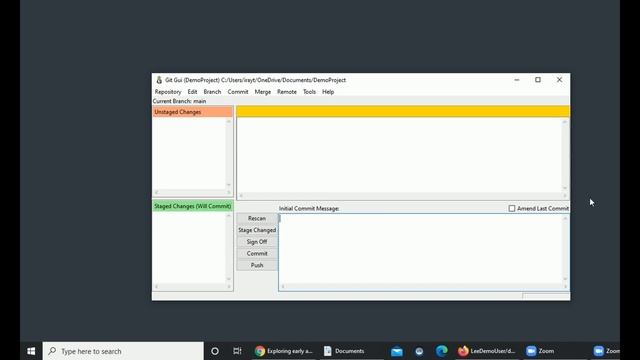Open the Remote menu
The height and width of the screenshot is (360, 640).
coord(287,92)
